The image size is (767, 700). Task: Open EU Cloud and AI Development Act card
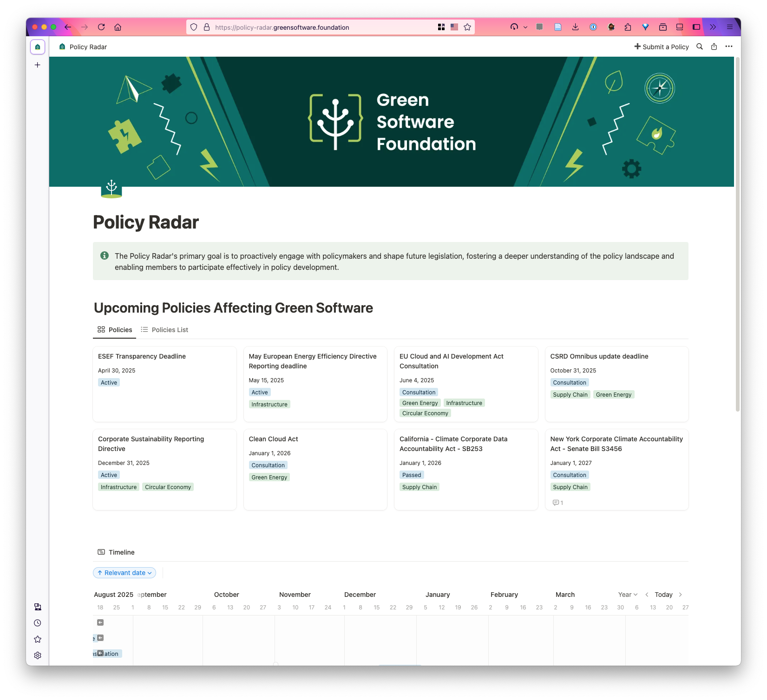[466, 384]
